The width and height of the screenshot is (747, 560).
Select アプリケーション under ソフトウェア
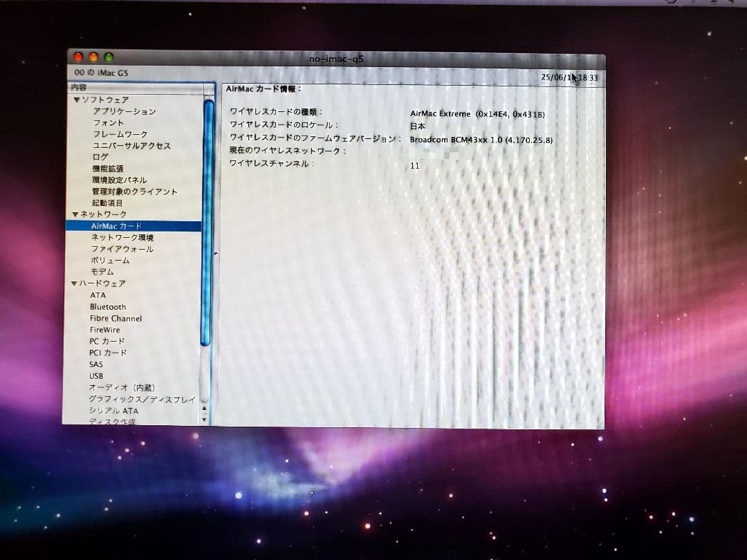124,112
